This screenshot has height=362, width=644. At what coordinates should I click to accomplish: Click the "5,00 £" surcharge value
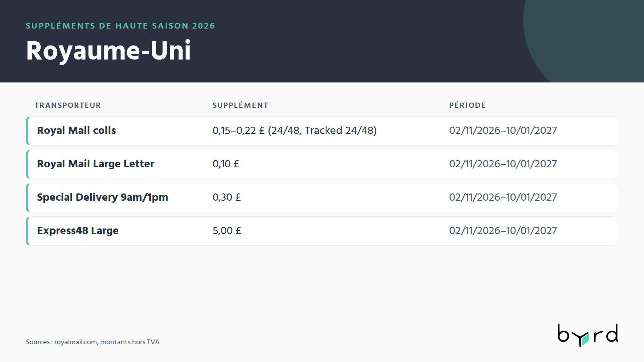227,231
